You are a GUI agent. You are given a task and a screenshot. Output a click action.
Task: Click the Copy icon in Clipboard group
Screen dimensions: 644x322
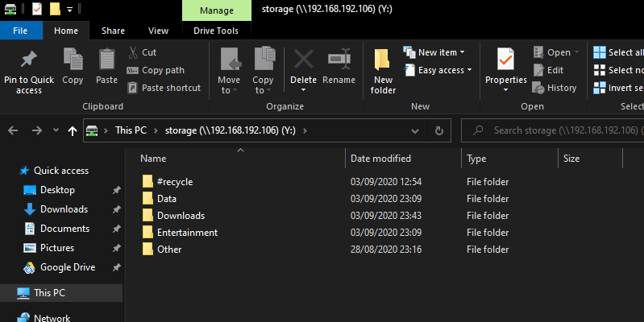(73, 60)
